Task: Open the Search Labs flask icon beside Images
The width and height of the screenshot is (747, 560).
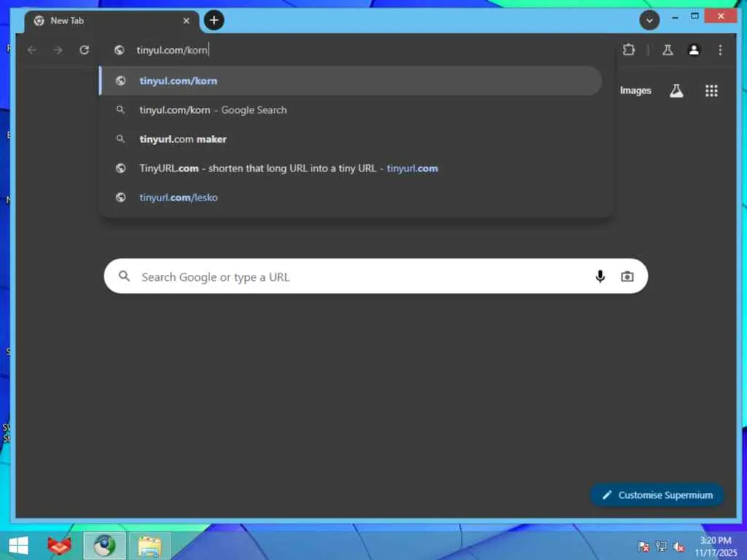Action: (x=676, y=90)
